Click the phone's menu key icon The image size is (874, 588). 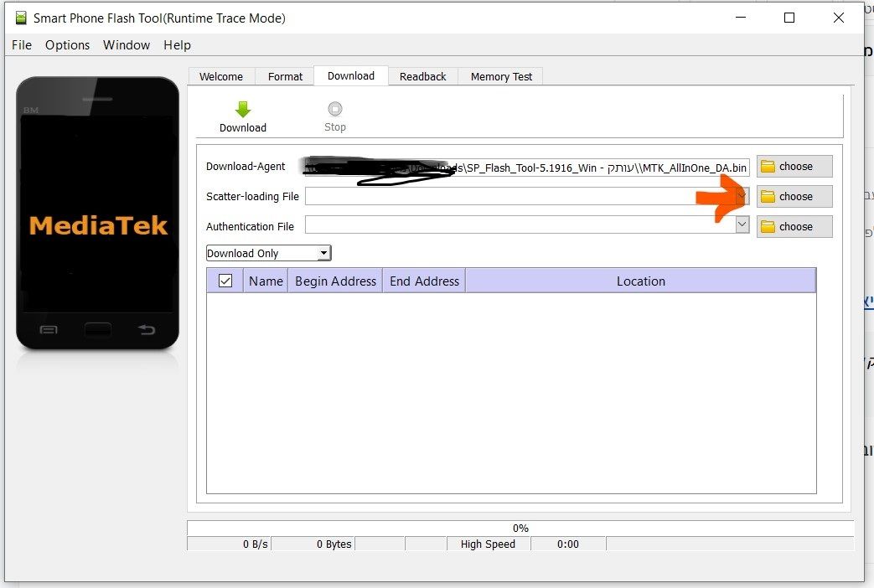[49, 330]
